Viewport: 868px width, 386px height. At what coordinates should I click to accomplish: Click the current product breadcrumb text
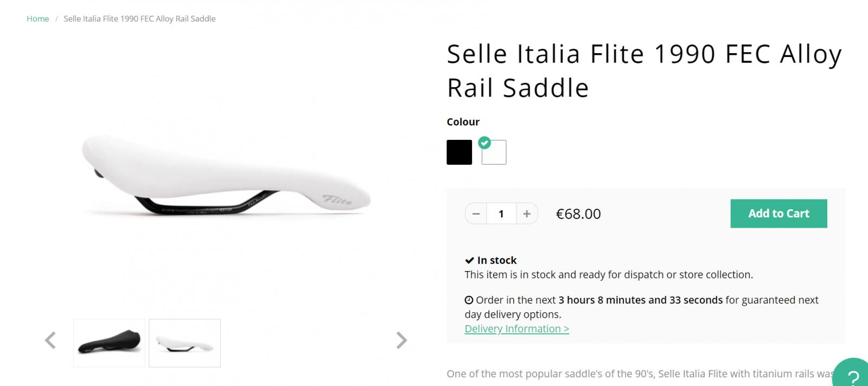[139, 19]
